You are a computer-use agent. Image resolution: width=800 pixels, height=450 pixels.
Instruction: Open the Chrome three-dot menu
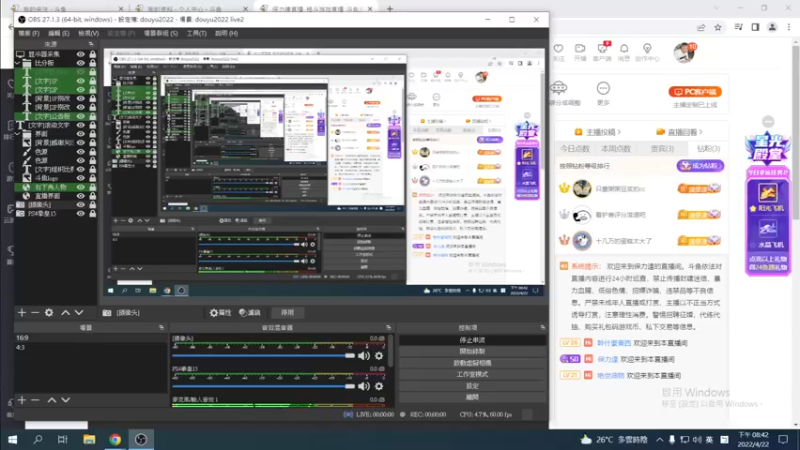point(789,27)
